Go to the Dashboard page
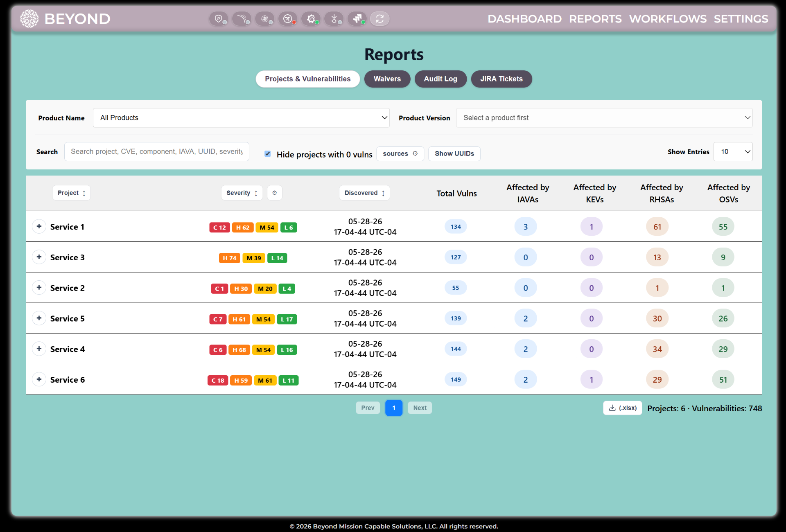 point(524,19)
